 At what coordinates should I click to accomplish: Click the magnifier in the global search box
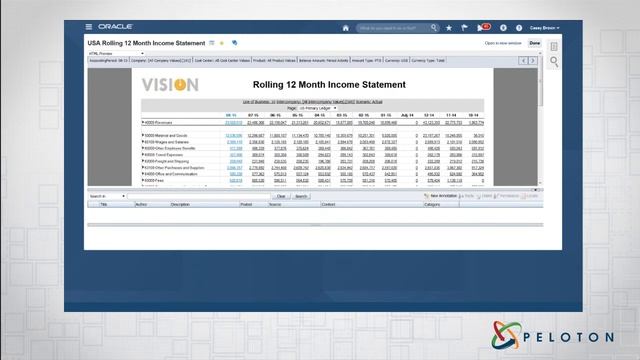434,28
